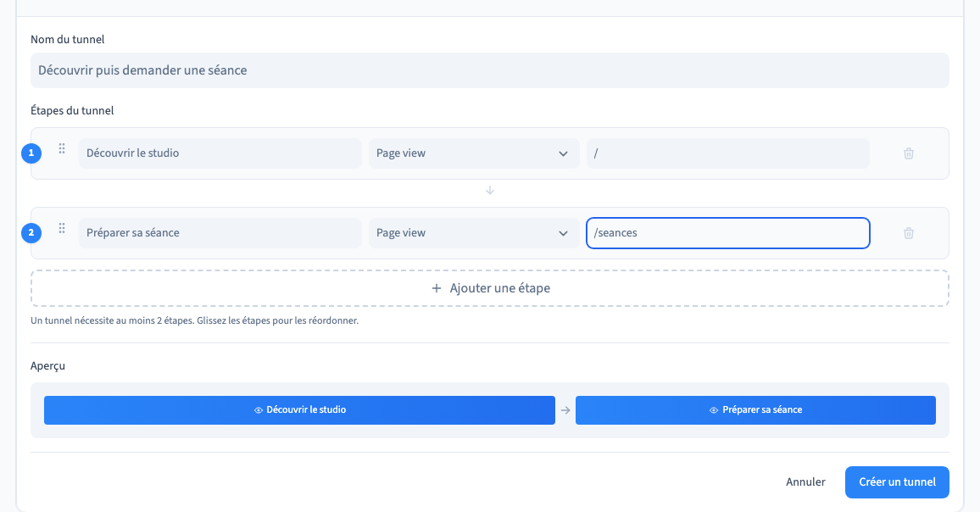
Task: Select 'Découvrir le studio' preview block
Action: (299, 410)
